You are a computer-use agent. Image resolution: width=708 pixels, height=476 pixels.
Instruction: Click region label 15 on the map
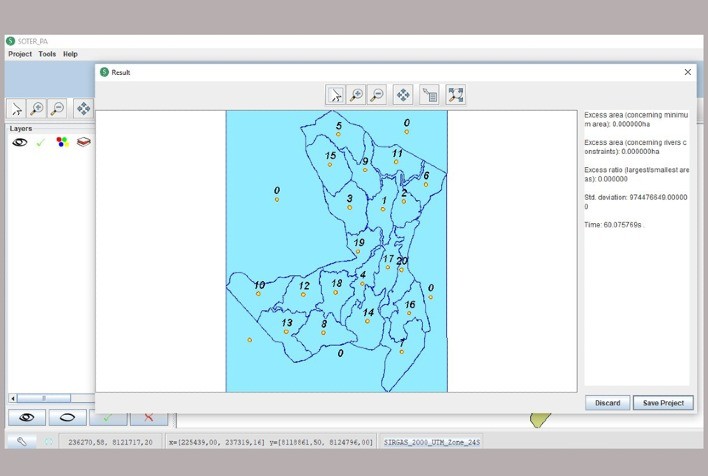click(331, 156)
